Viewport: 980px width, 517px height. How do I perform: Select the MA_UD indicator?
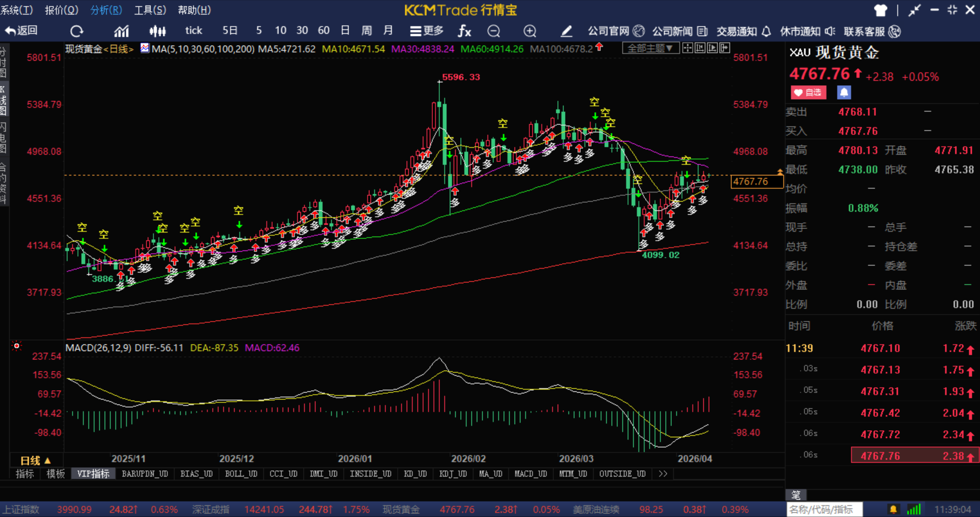(491, 474)
